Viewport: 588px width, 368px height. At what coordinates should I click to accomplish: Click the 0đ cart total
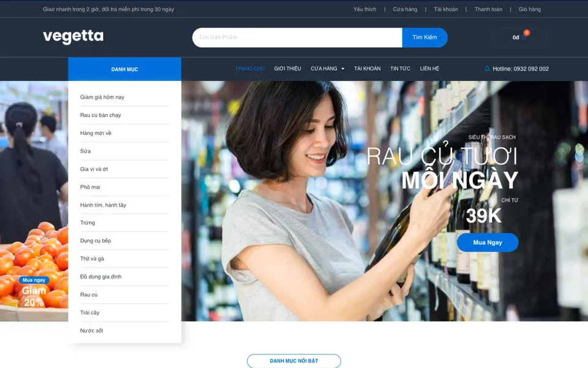516,37
